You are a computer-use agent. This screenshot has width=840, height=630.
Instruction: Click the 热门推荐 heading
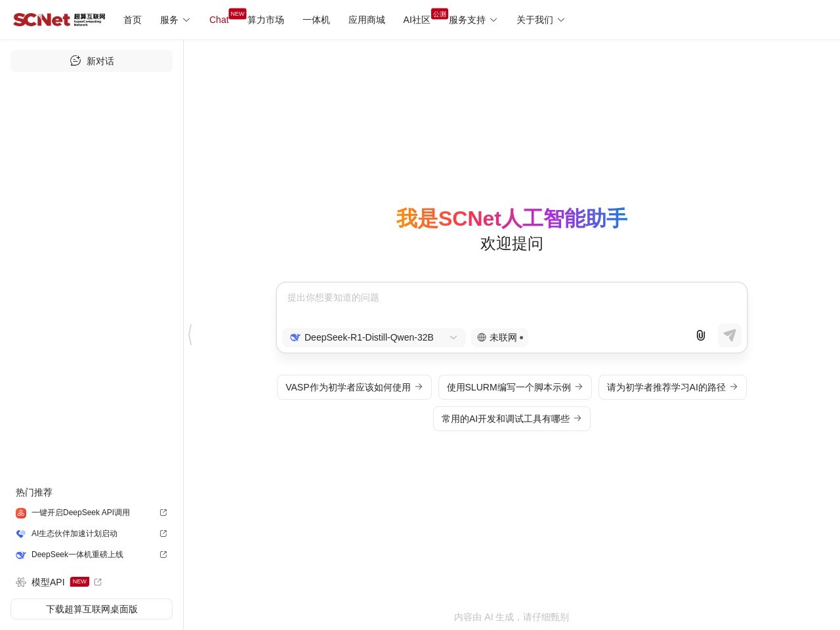coord(34,492)
